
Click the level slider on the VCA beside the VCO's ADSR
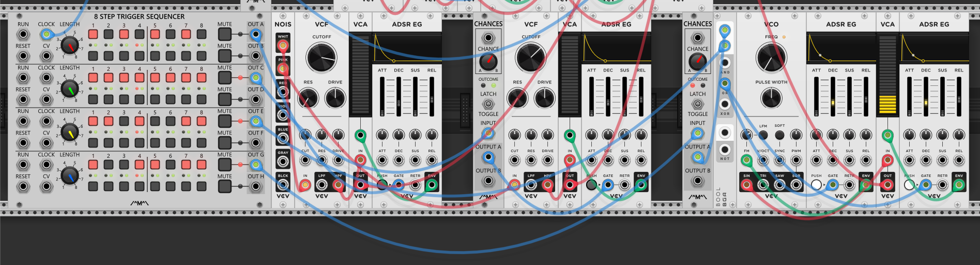coord(887,75)
